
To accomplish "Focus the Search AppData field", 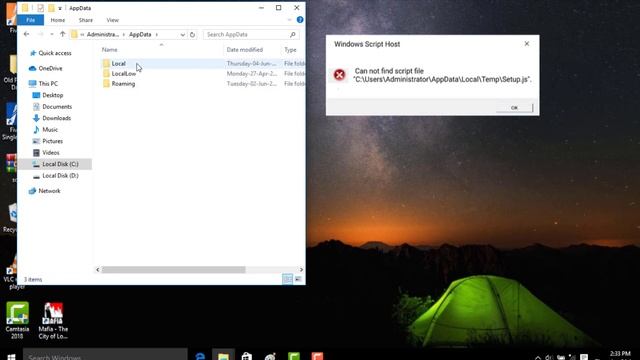I will pyautogui.click(x=247, y=35).
